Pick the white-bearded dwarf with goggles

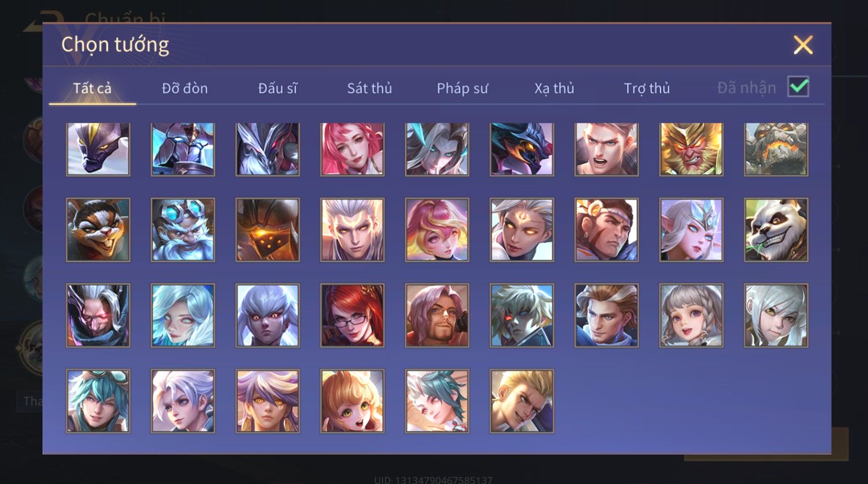tap(183, 230)
